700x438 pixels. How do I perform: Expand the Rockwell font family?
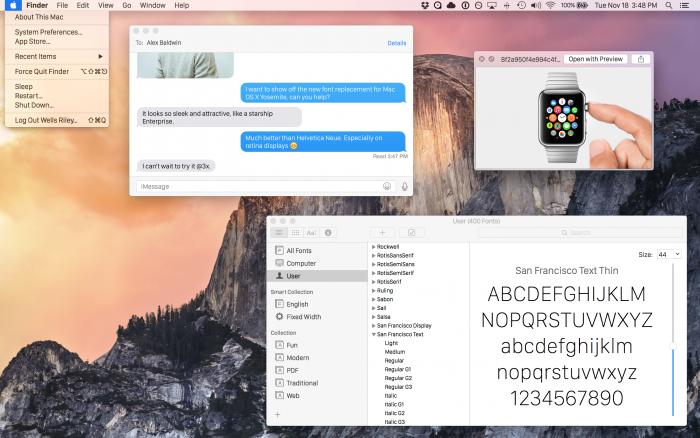(x=374, y=247)
